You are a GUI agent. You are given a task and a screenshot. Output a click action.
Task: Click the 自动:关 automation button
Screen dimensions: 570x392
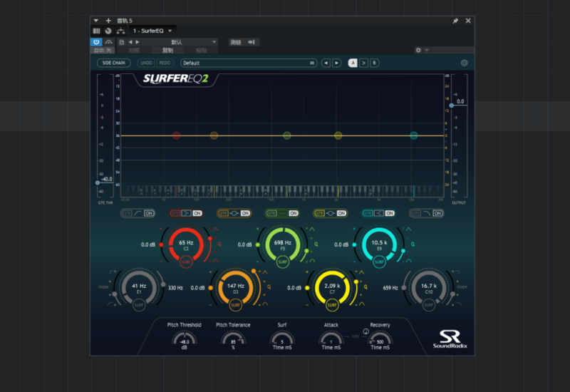(103, 50)
